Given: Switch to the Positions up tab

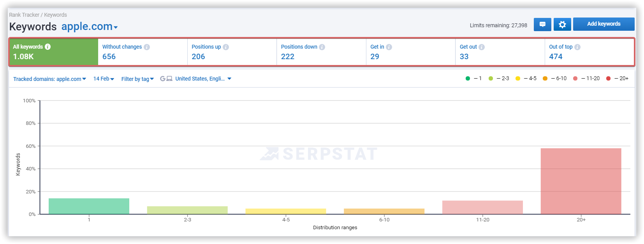Looking at the screenshot, I should [232, 52].
